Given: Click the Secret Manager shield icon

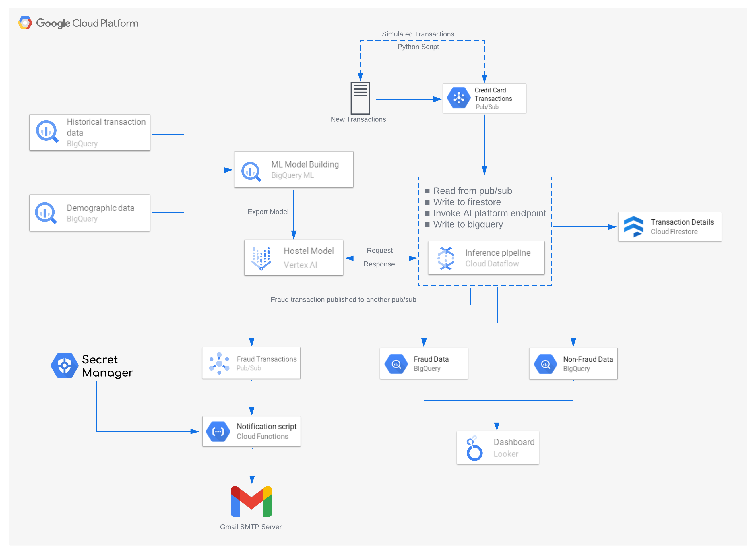Looking at the screenshot, I should point(64,365).
